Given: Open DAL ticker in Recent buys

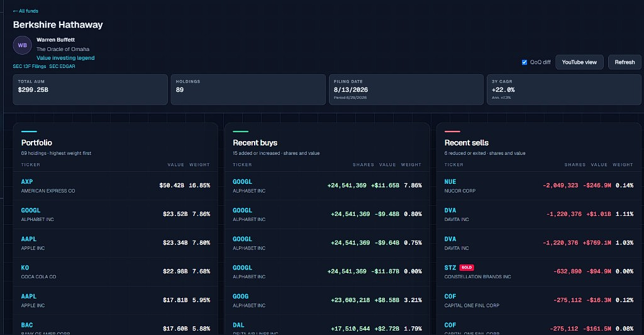Looking at the screenshot, I should (x=238, y=325).
